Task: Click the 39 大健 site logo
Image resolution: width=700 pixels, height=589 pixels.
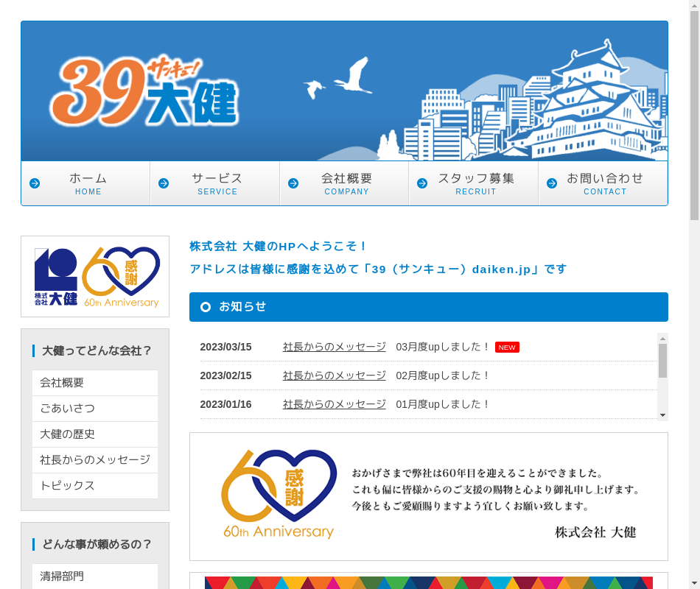Action: coord(144,91)
